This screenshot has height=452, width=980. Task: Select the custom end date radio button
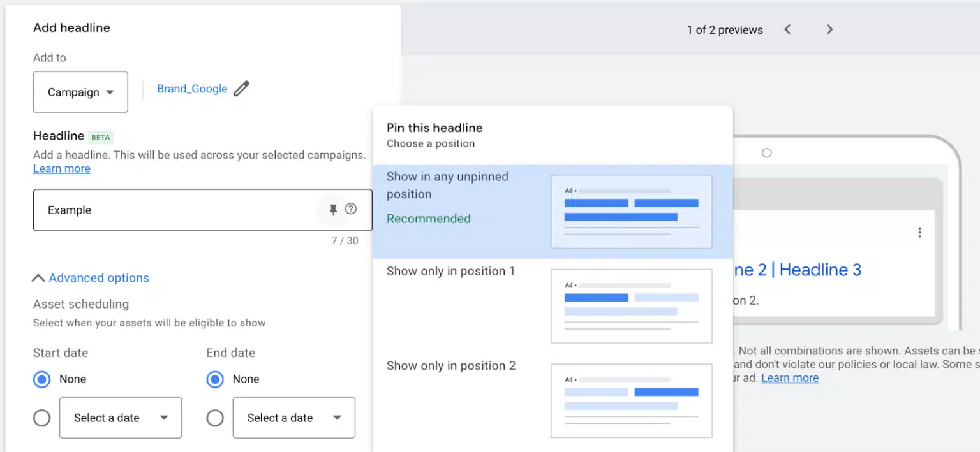point(216,418)
